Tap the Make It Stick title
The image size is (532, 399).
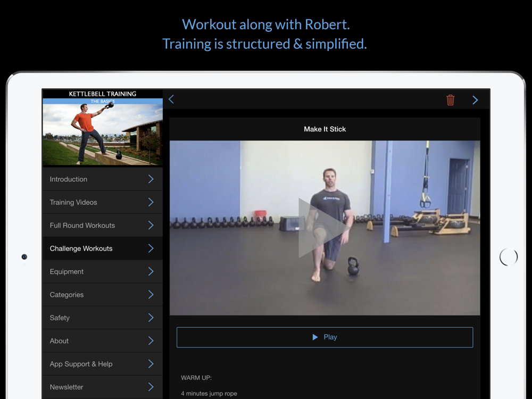[325, 129]
